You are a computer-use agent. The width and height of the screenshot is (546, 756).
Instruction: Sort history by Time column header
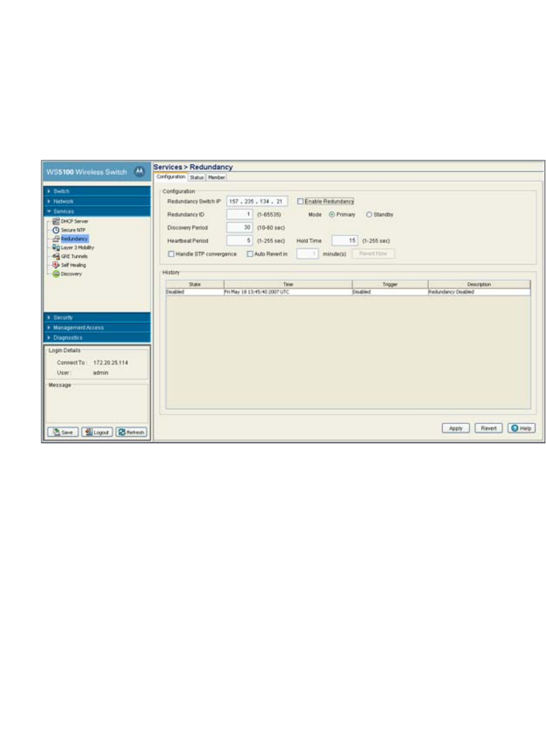click(288, 284)
